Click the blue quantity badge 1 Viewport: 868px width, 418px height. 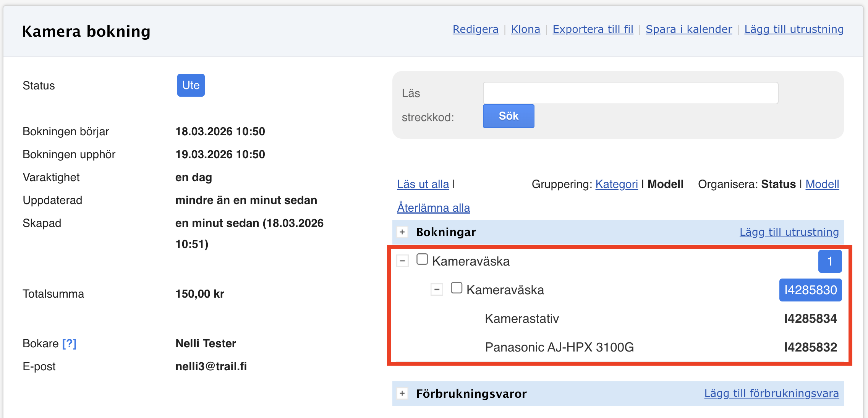tap(830, 261)
